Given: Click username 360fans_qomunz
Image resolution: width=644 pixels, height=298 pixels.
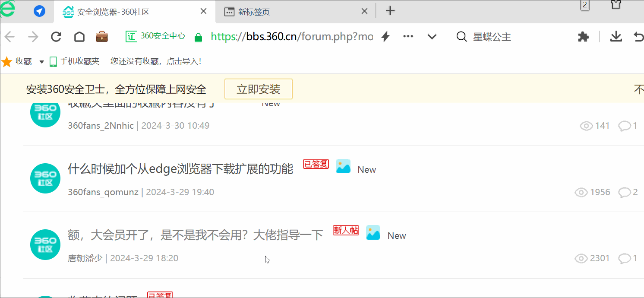Looking at the screenshot, I should pos(103,192).
